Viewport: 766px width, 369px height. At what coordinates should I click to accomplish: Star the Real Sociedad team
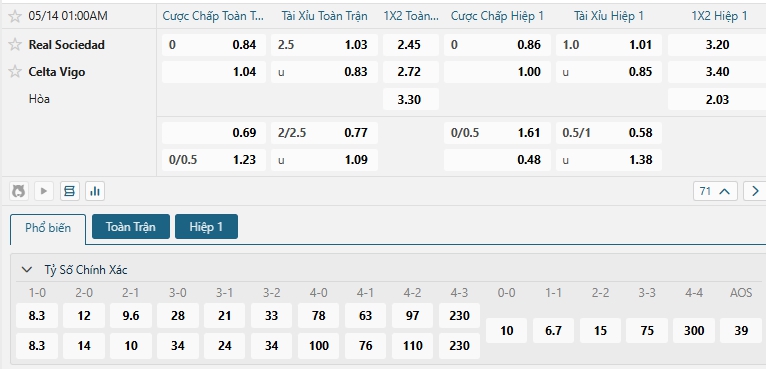15,44
